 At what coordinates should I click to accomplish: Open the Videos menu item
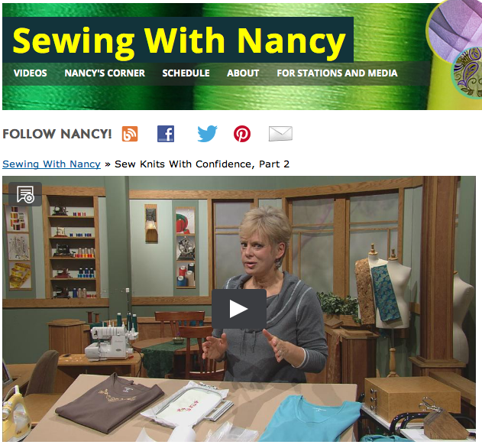pyautogui.click(x=30, y=73)
